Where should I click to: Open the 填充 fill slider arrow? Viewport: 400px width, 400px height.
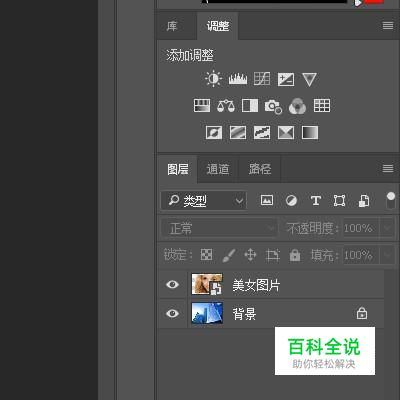coord(388,255)
